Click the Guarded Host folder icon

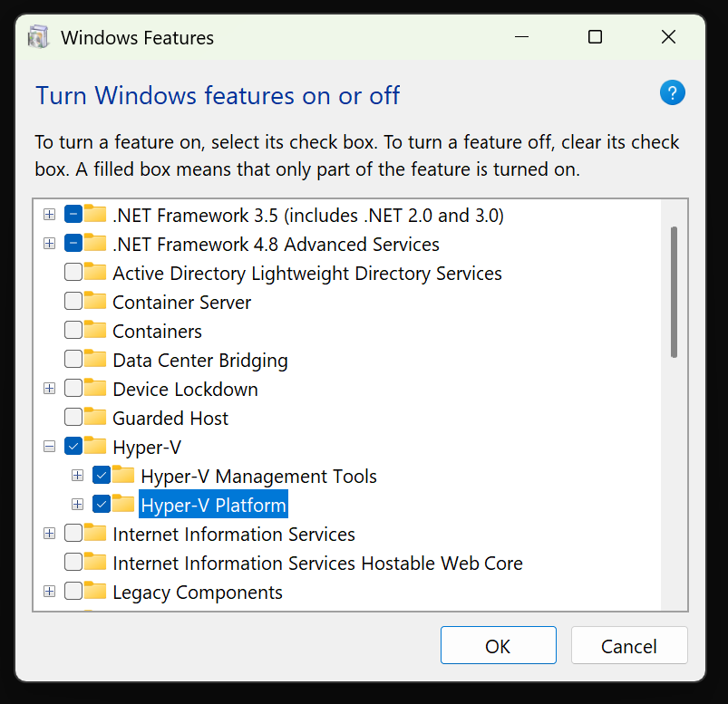pos(95,418)
